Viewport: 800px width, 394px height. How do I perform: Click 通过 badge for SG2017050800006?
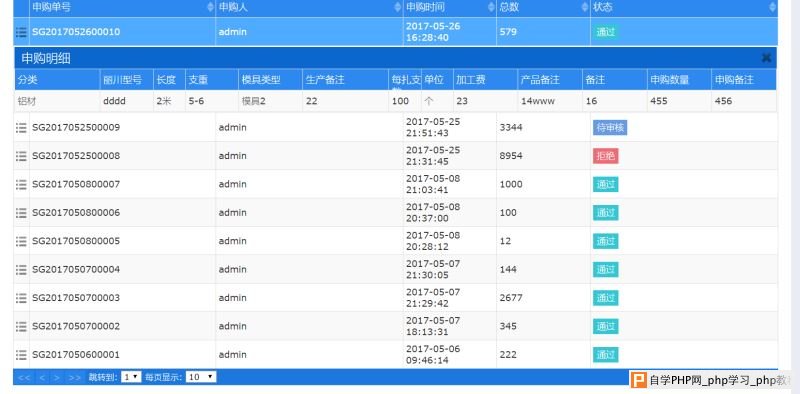(x=606, y=213)
